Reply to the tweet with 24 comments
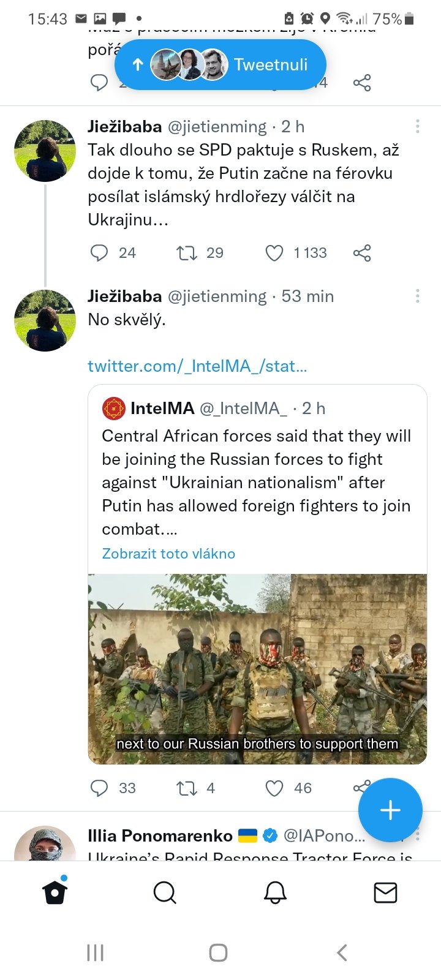 pos(99,253)
